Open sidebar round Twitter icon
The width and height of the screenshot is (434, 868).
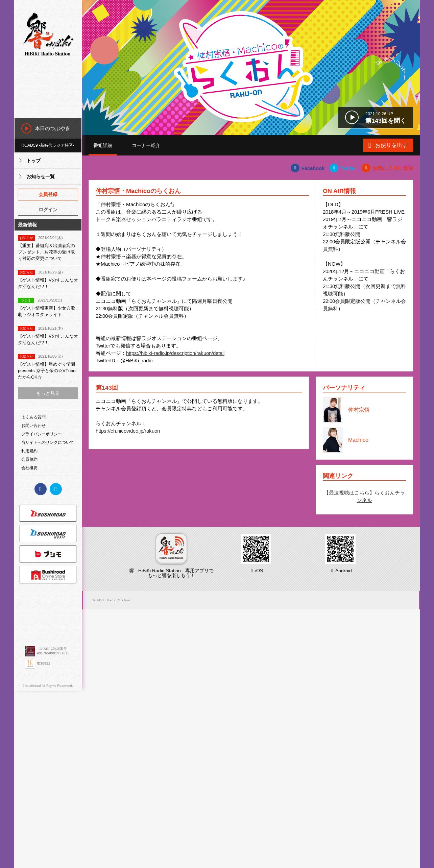coord(56,489)
